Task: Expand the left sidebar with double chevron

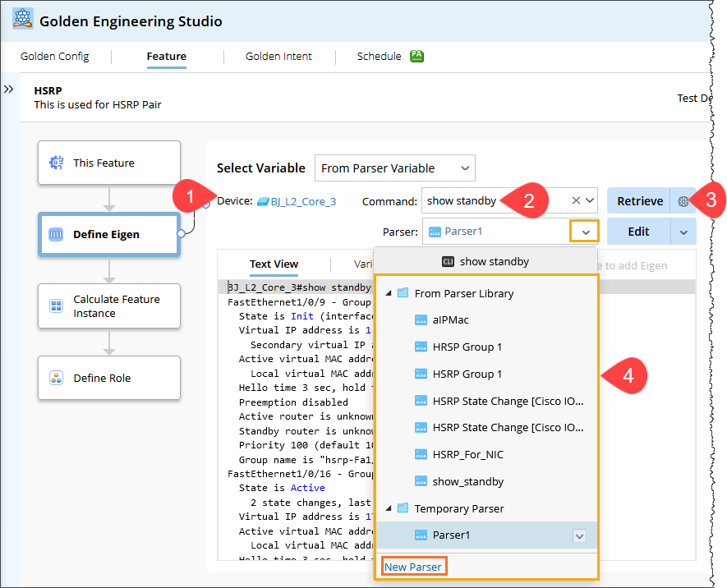Action: click(9, 90)
